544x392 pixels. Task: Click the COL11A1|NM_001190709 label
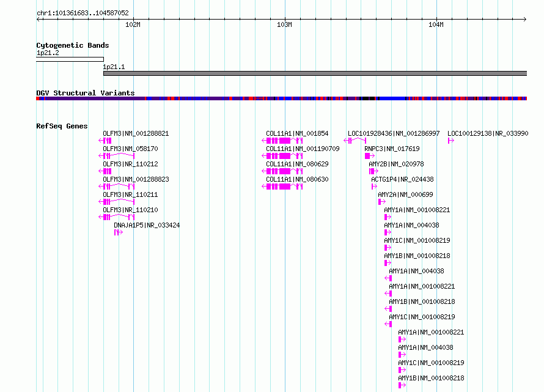[303, 149]
